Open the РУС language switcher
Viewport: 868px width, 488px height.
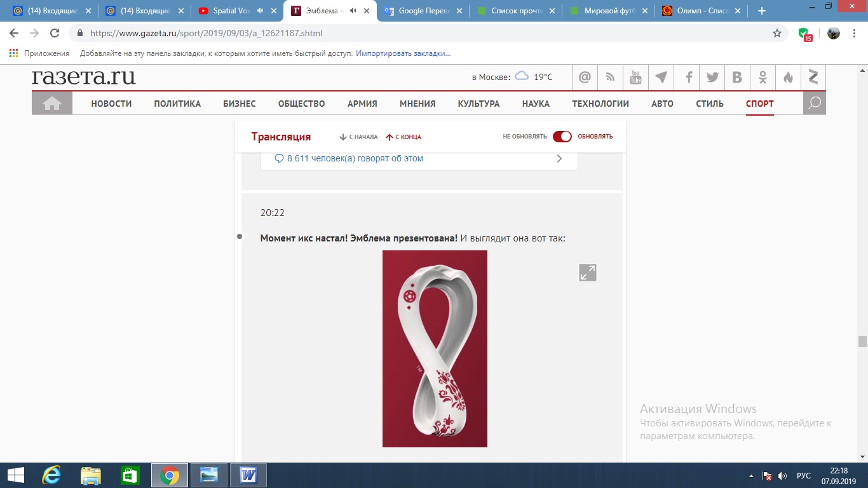pyautogui.click(x=804, y=475)
